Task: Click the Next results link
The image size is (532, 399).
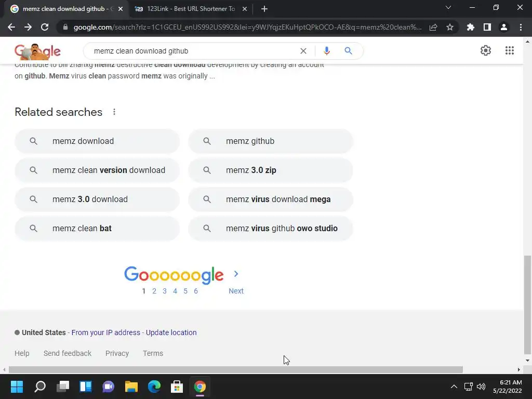Action: [x=236, y=291]
